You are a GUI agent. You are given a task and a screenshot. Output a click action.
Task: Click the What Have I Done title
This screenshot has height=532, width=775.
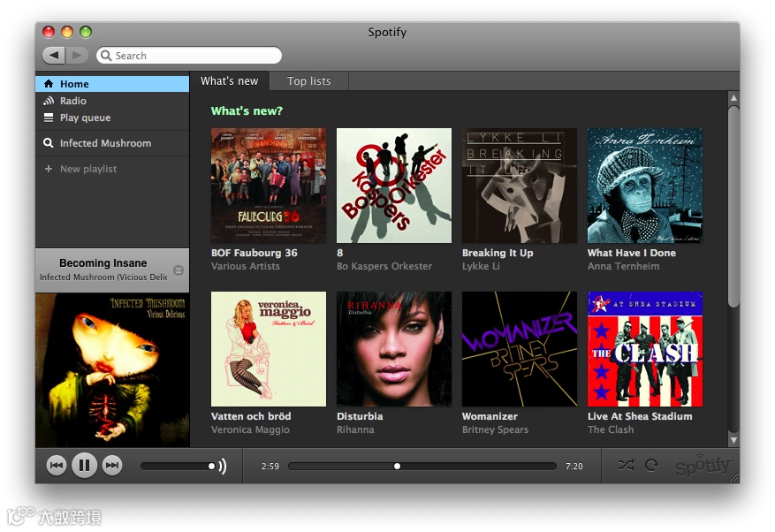click(632, 253)
